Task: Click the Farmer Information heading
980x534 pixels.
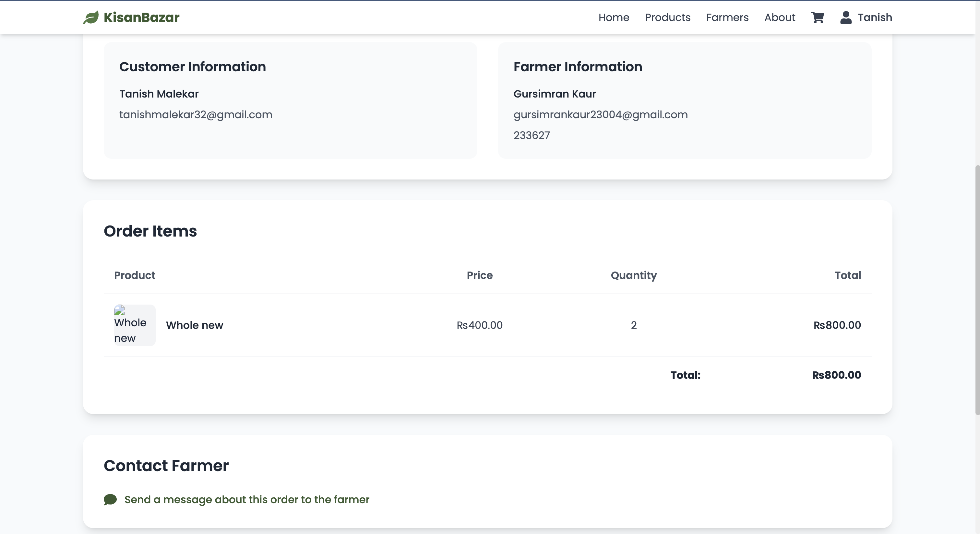Action: tap(578, 67)
